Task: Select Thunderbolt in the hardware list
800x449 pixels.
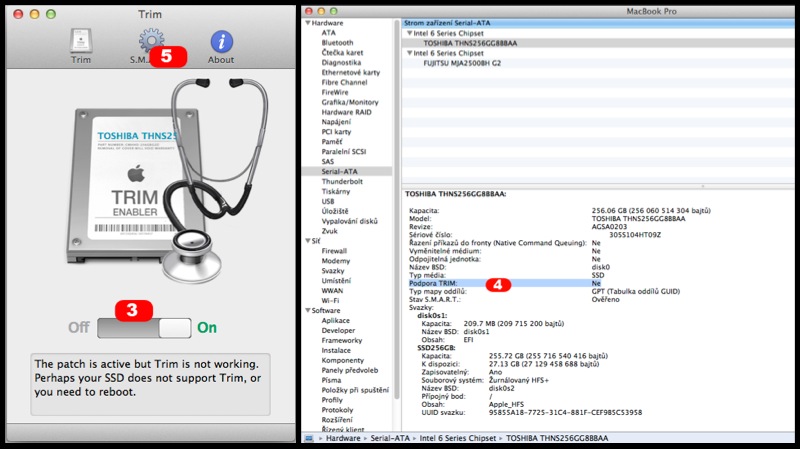Action: click(x=343, y=181)
